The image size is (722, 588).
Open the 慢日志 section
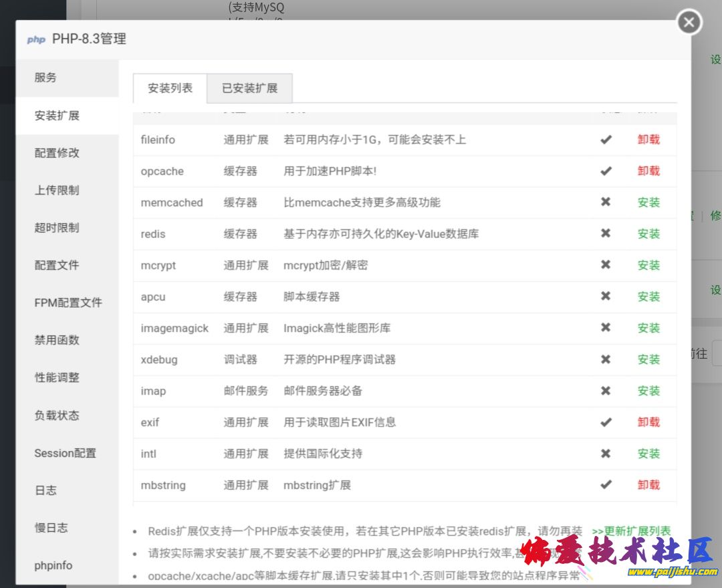[x=68, y=528]
